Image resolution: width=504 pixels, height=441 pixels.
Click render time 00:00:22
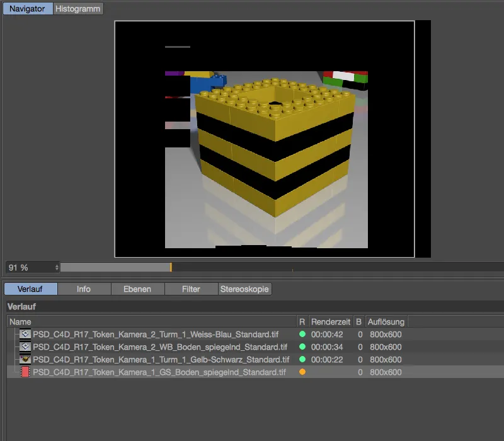(x=327, y=359)
